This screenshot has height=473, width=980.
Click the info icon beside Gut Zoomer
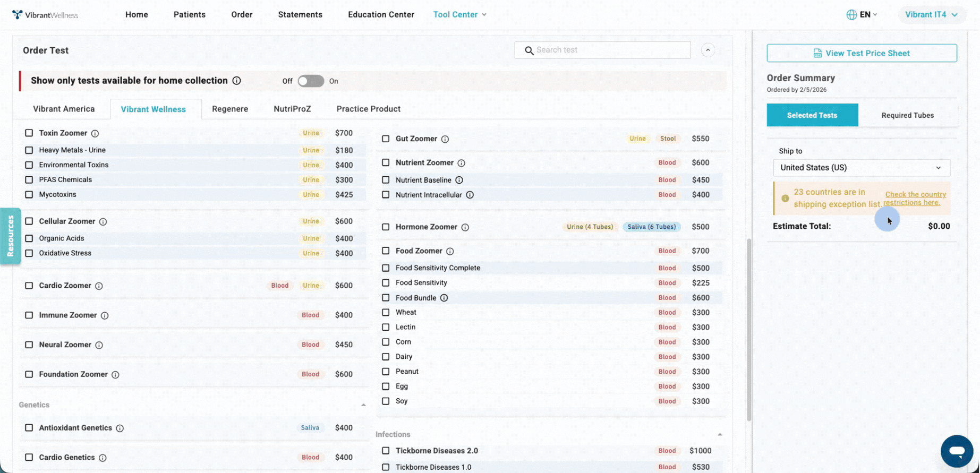tap(445, 139)
